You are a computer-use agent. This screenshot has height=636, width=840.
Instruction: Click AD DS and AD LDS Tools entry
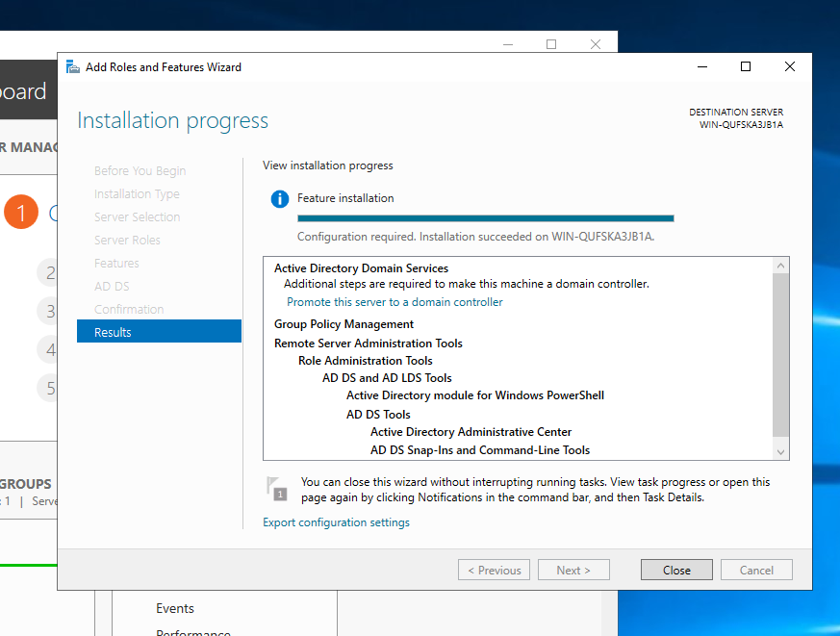[x=387, y=378]
